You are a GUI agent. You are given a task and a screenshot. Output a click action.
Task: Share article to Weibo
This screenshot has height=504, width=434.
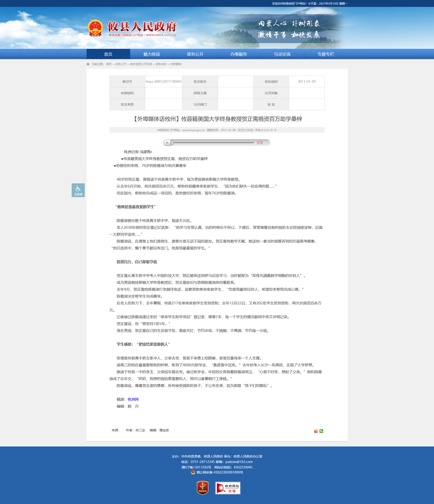pyautogui.click(x=316, y=431)
